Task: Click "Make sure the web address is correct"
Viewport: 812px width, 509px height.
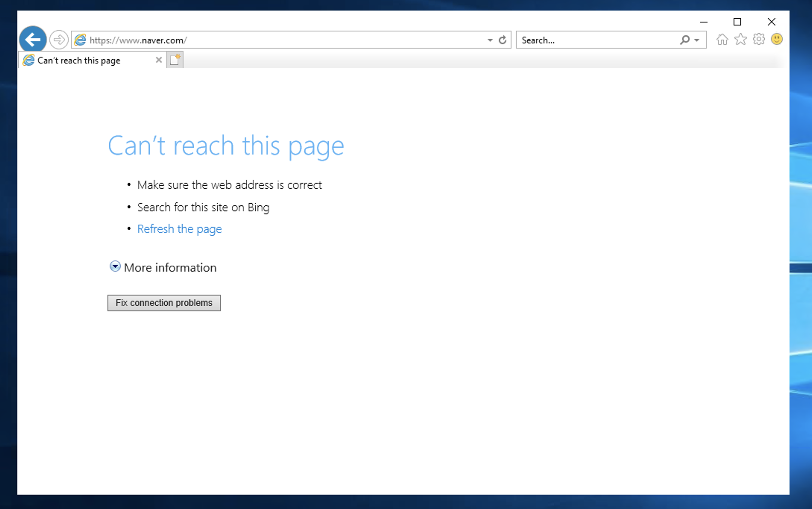Action: [229, 185]
